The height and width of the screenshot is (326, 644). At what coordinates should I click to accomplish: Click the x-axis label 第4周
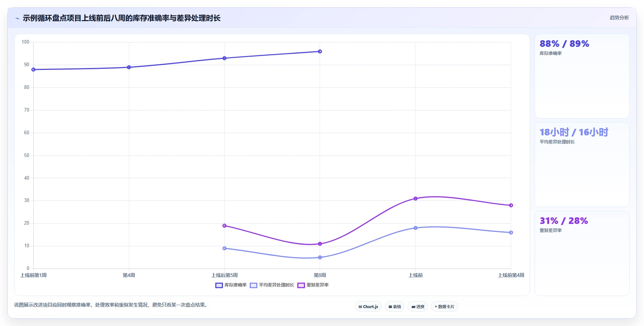129,275
